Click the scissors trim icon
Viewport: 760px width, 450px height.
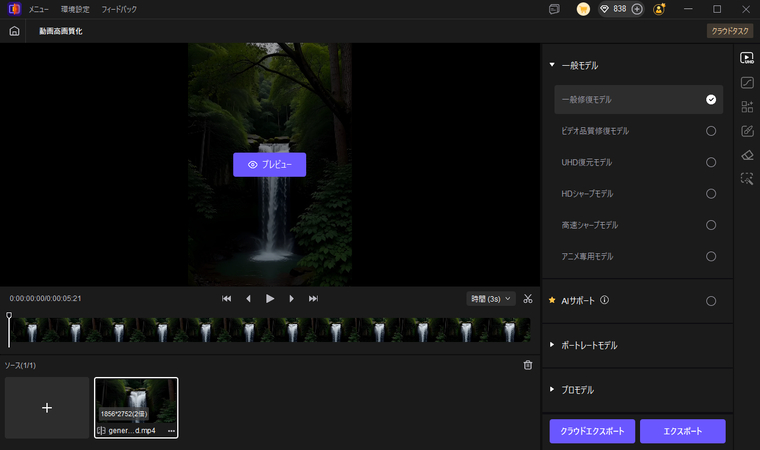pos(528,298)
